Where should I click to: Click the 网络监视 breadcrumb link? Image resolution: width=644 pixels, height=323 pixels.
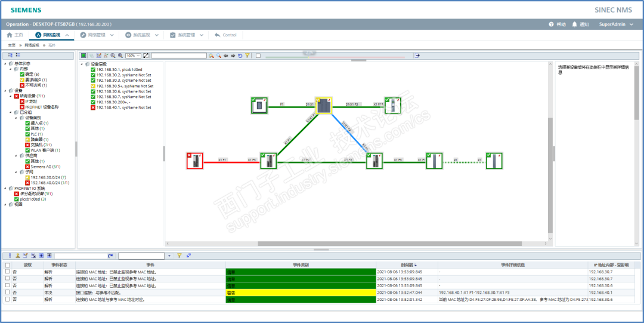pos(32,45)
